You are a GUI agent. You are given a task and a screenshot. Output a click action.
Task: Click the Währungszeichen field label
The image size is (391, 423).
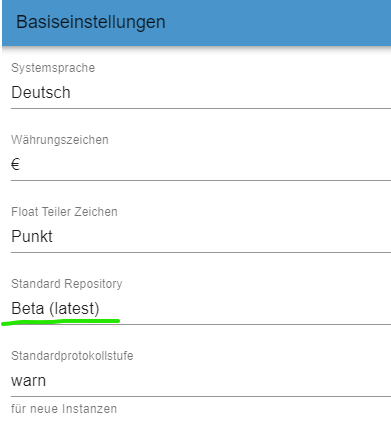[x=60, y=140]
